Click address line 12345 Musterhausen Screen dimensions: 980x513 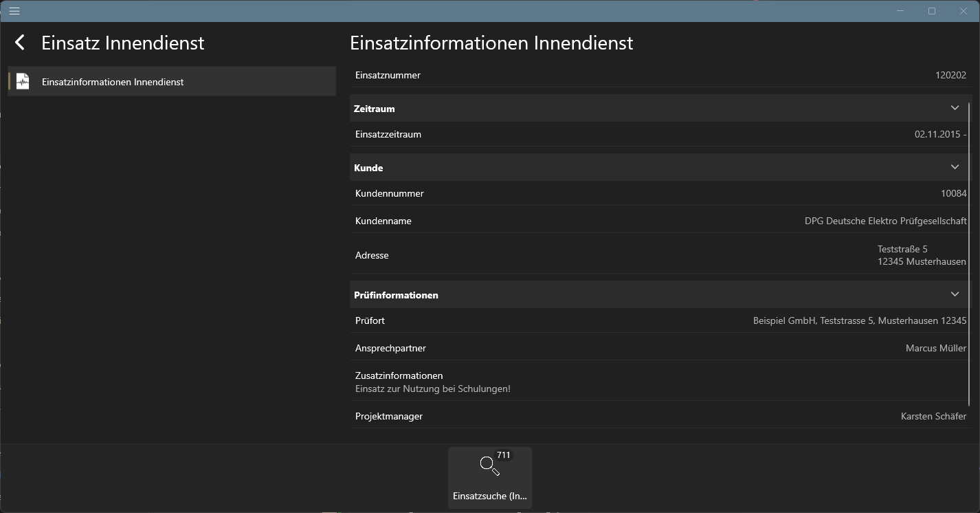(922, 262)
